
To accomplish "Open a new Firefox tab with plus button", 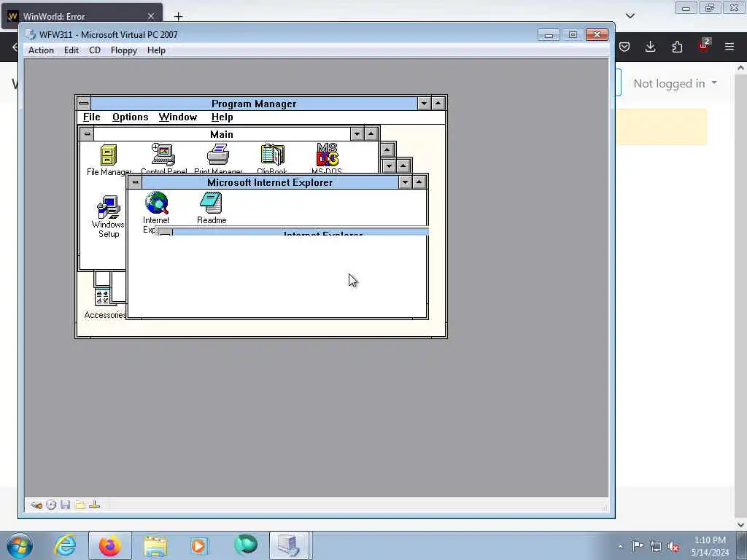I will click(x=178, y=17).
